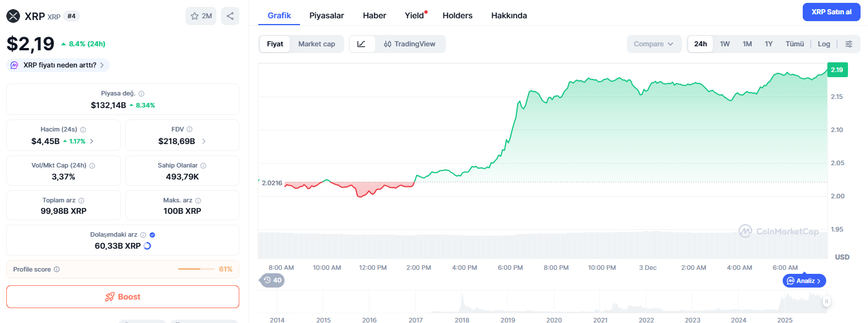The height and width of the screenshot is (323, 868).
Task: Click info icon next to Profile score
Action: [x=57, y=269]
